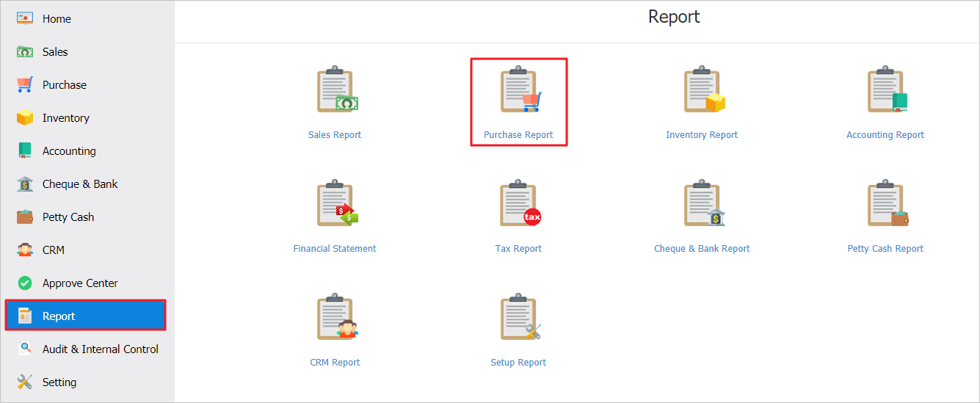Viewport: 980px width, 403px height.
Task: Open the Sales Report clipboard icon
Action: point(336,90)
